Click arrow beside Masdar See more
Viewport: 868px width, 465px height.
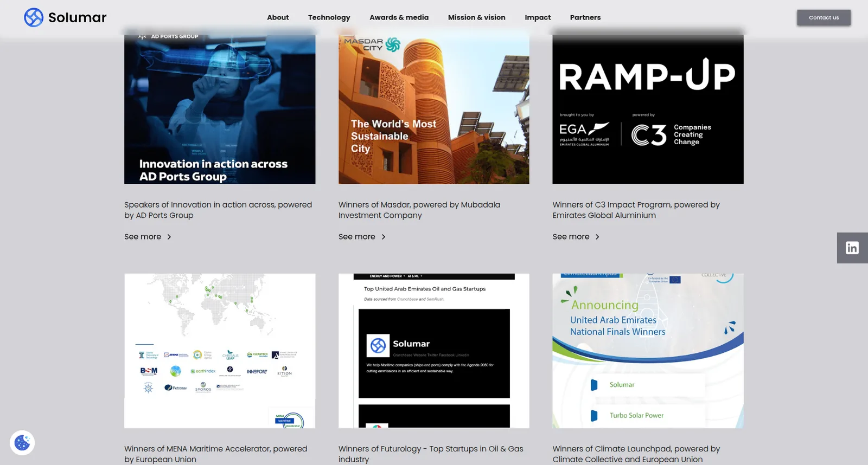(x=384, y=237)
